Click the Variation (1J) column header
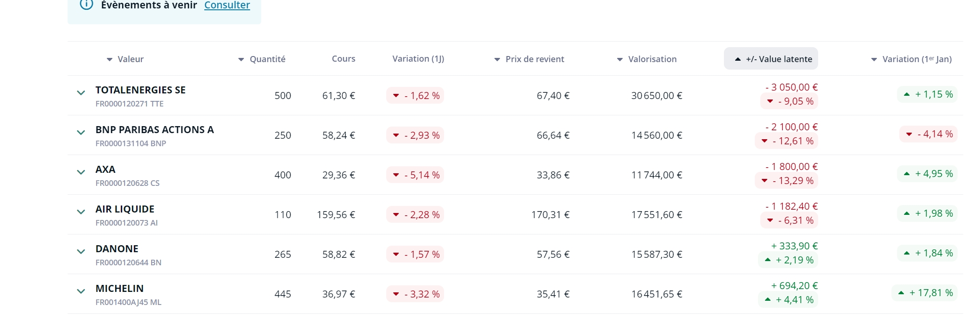Image resolution: width=980 pixels, height=326 pixels. [x=418, y=59]
